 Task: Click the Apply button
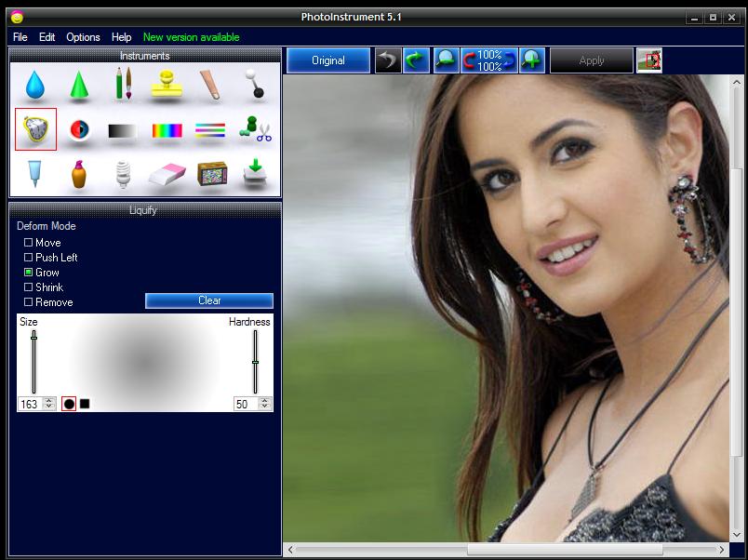[592, 60]
